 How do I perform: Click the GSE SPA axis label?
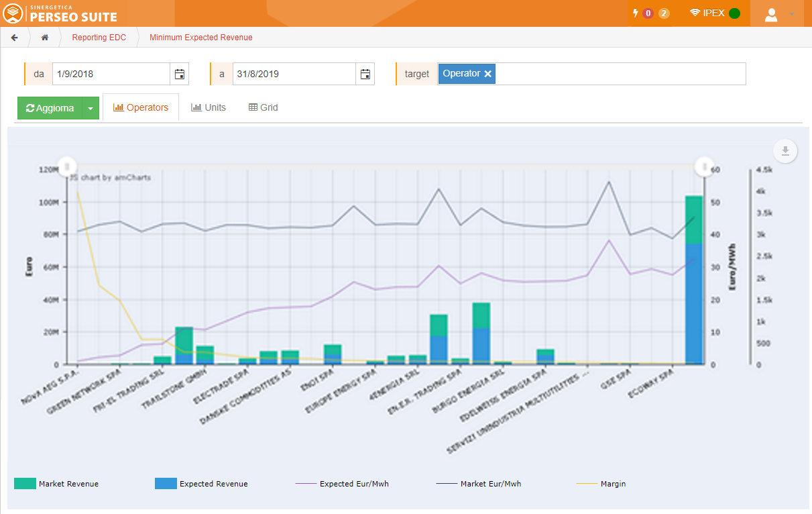pyautogui.click(x=617, y=378)
